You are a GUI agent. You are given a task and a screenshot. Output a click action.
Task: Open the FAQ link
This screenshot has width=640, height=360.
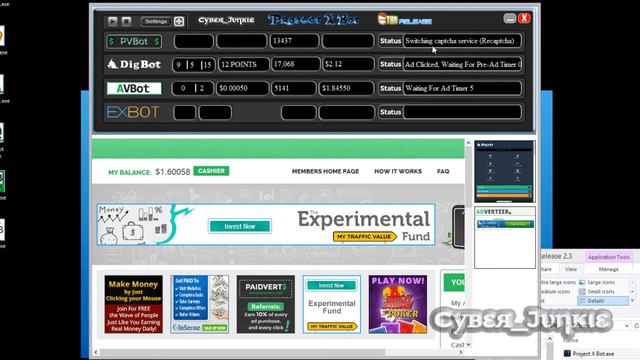pos(443,171)
